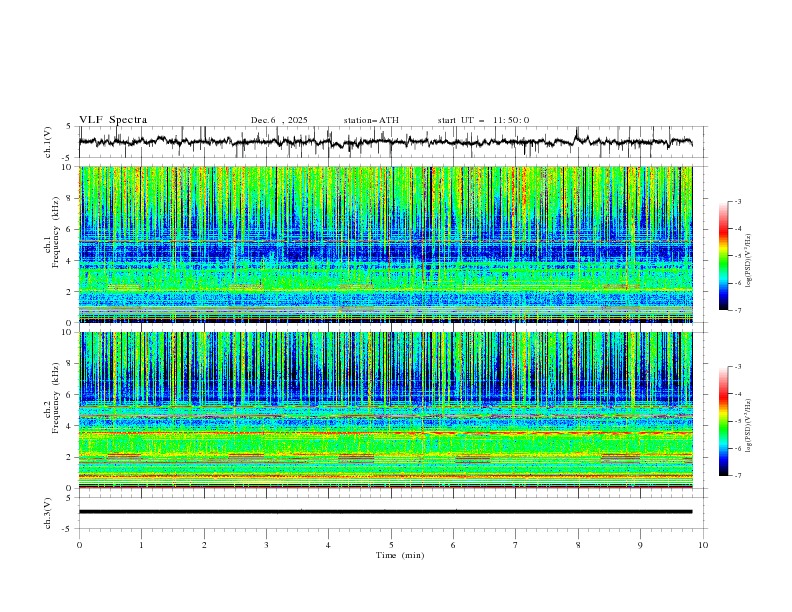Click the 'VLF Spectra' title text
The height and width of the screenshot is (612, 792).
113,120
